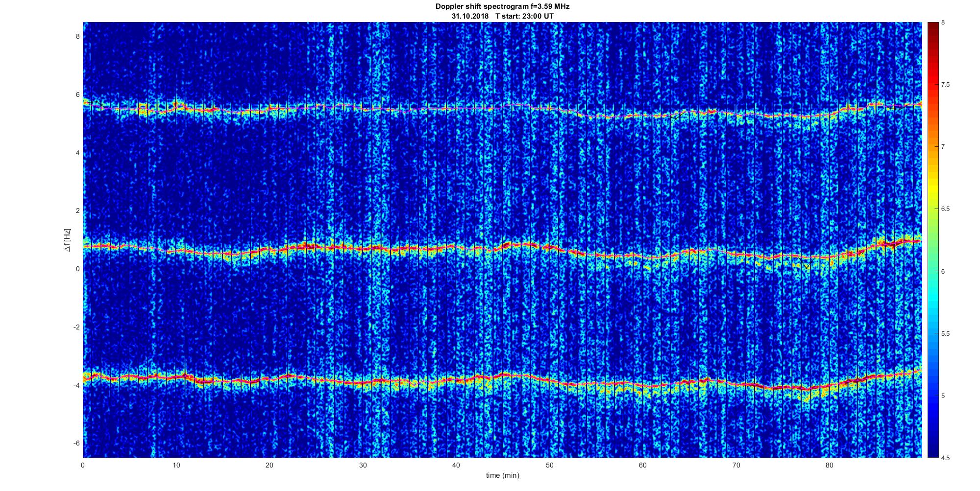This screenshot has width=980, height=491.
Task: Click the time-axis tick label 0
Action: [x=83, y=465]
